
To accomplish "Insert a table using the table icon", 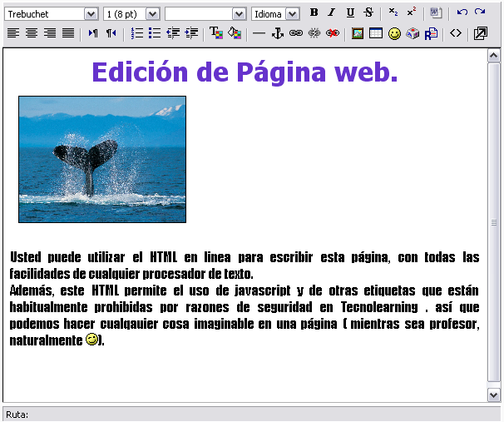I will [x=376, y=33].
